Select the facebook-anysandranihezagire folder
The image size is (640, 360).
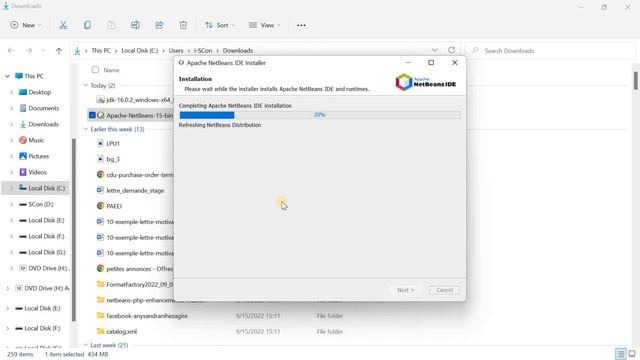point(142,316)
